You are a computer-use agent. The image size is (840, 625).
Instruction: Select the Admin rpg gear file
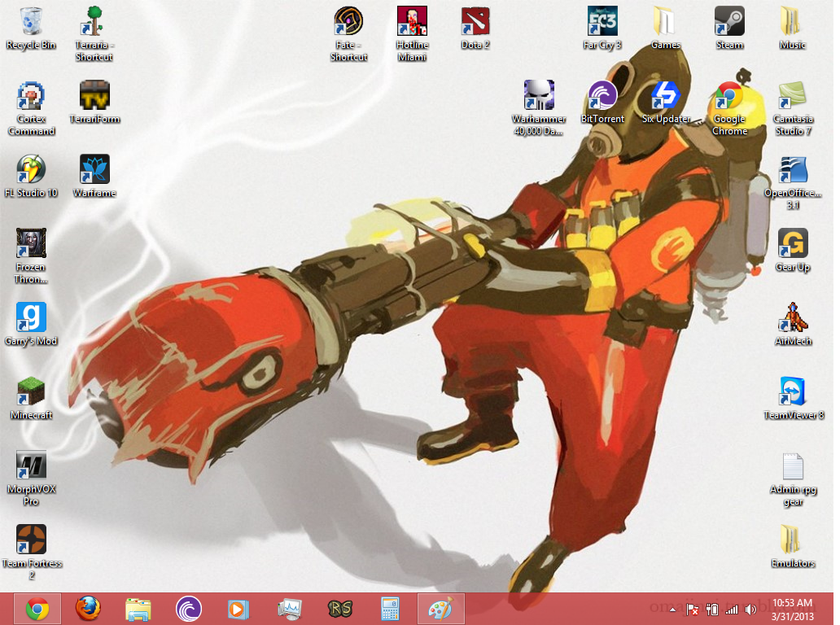point(793,480)
